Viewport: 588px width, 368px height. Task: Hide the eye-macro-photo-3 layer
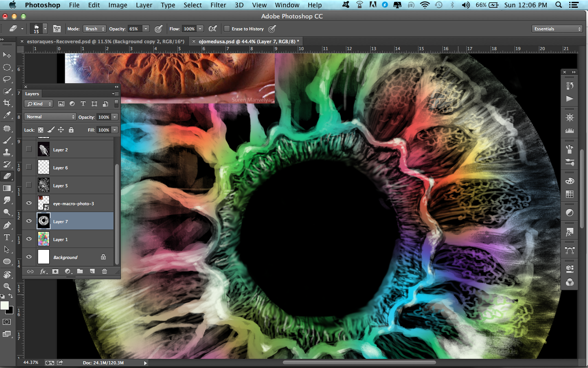[x=29, y=203]
